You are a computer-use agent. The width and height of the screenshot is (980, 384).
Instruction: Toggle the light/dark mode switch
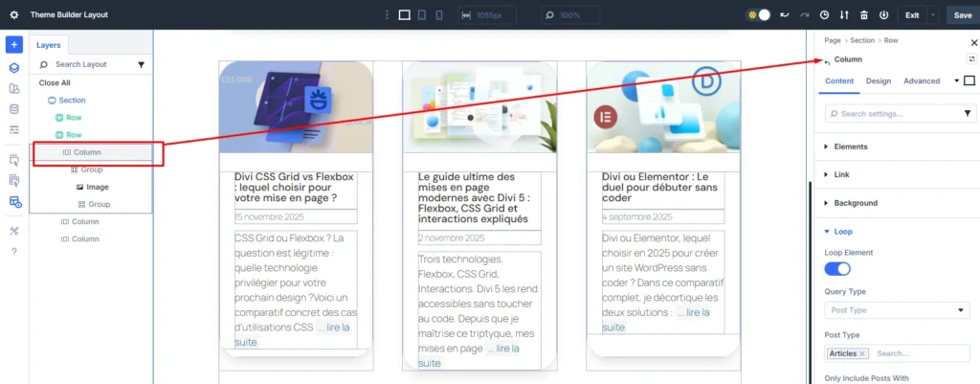pyautogui.click(x=759, y=15)
